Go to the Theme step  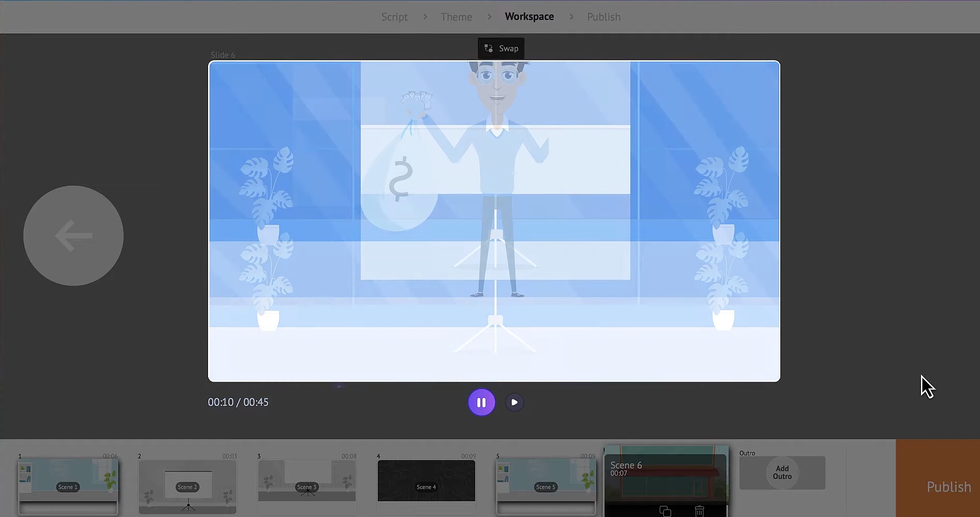click(456, 17)
